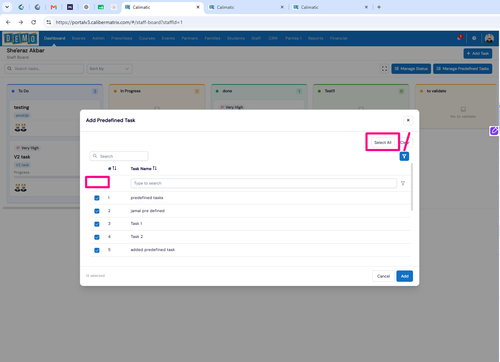Viewport: 500px width, 362px height.
Task: Click the blue Add button
Action: (405, 276)
